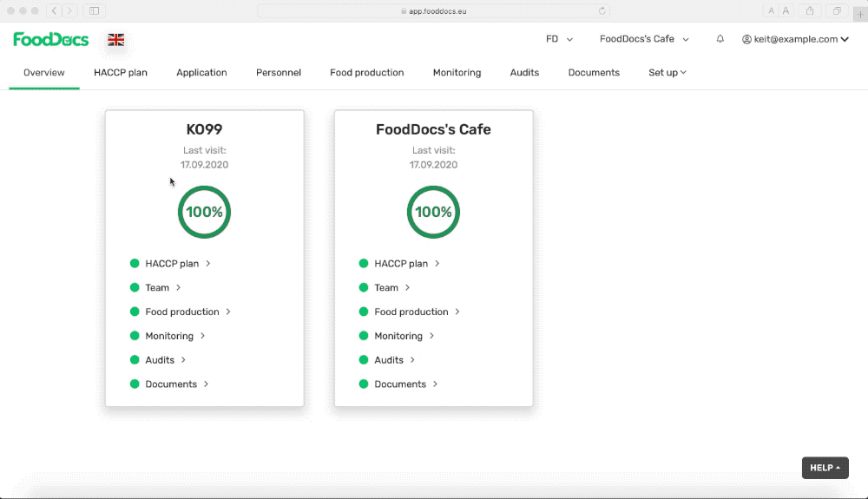Screen dimensions: 868x499
Task: Increase text size with large A button
Action: [x=786, y=11]
